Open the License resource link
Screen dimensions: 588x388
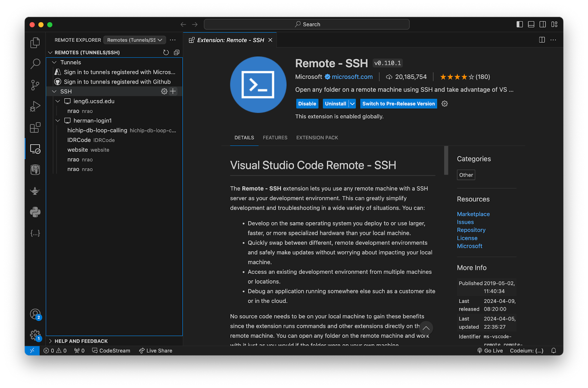click(467, 238)
